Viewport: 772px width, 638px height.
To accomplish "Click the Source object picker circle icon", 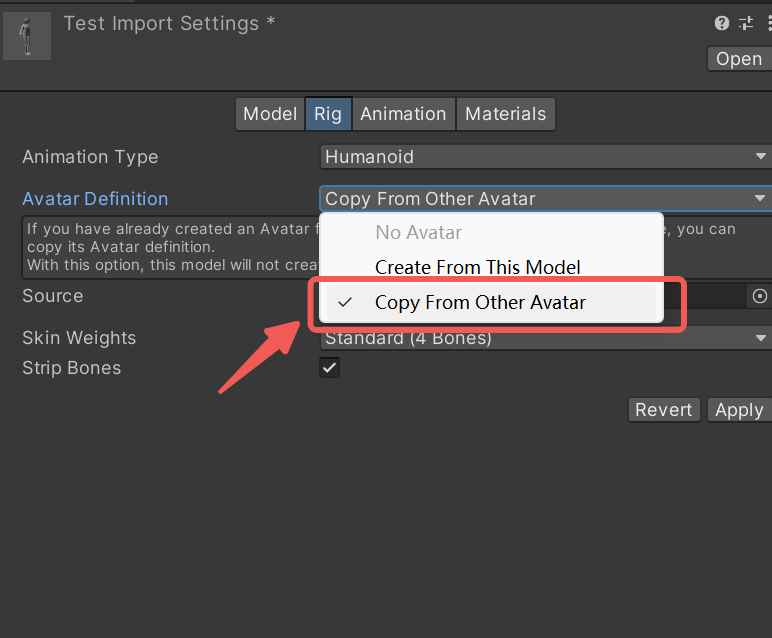I will tap(760, 296).
